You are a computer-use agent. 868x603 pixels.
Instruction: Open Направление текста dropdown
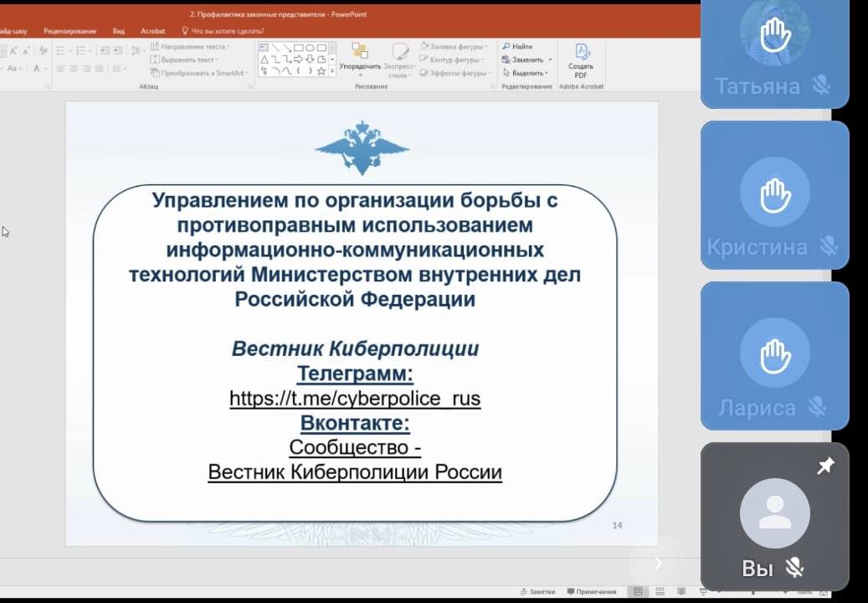[x=190, y=47]
